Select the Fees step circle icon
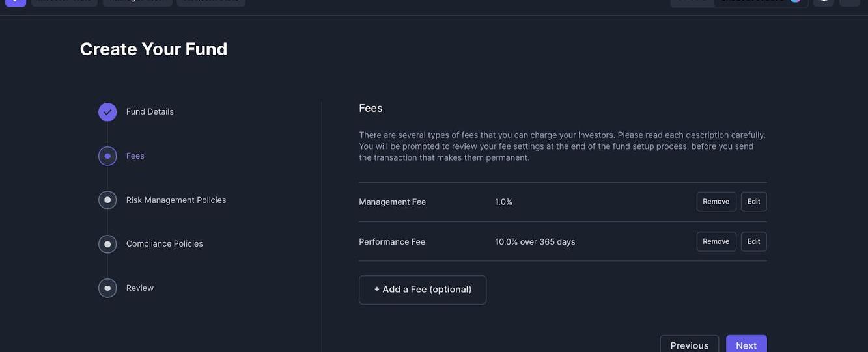Image resolution: width=868 pixels, height=352 pixels. pos(107,156)
